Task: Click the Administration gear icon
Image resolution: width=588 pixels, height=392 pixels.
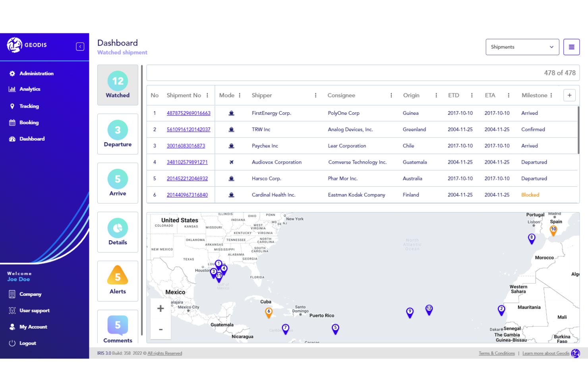Action: [x=12, y=73]
